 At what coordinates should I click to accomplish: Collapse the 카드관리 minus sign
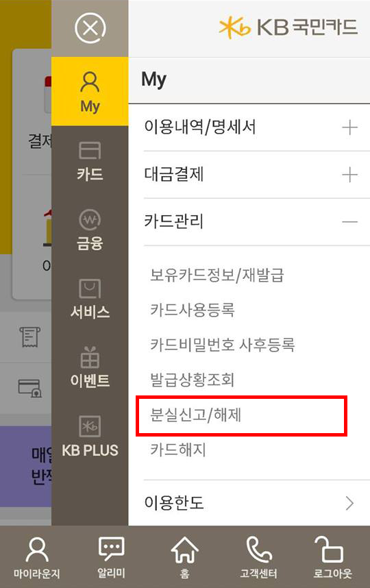click(349, 222)
